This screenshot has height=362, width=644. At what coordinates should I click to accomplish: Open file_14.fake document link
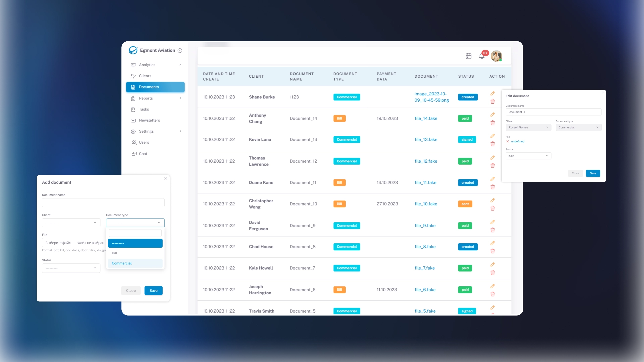click(426, 118)
